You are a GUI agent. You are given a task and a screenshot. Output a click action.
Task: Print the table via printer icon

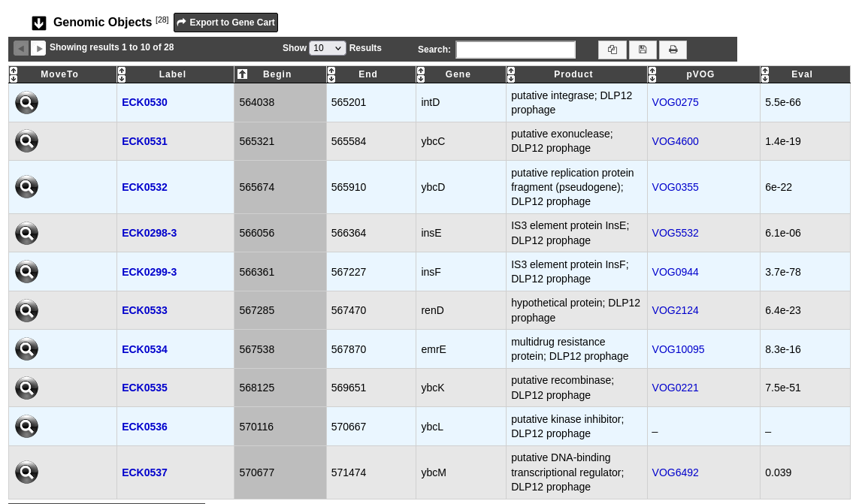click(673, 50)
